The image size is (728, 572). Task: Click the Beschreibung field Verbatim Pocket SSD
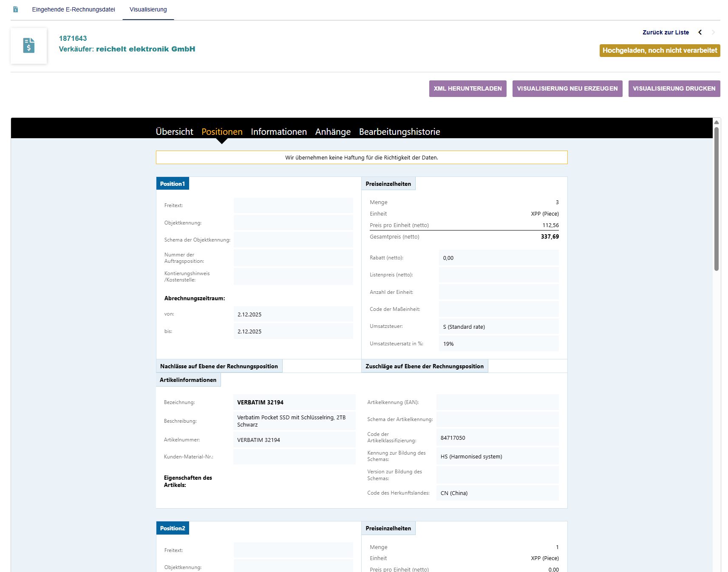click(x=295, y=421)
